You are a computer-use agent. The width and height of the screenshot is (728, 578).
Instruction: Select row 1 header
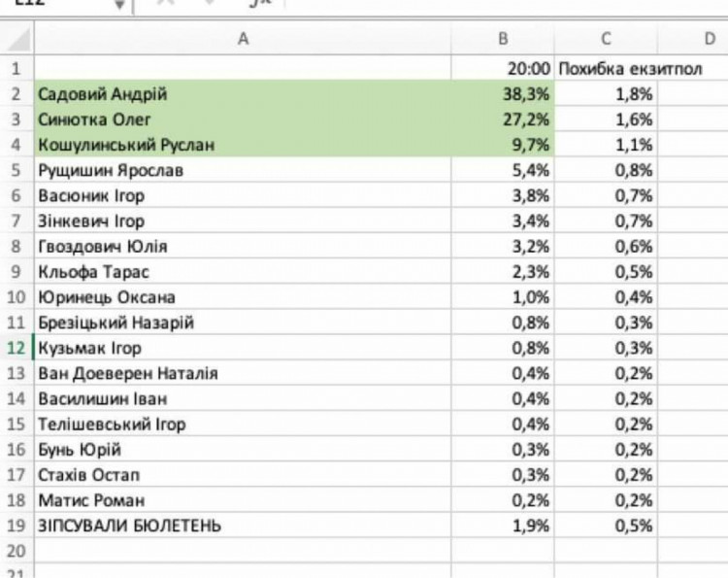point(16,69)
